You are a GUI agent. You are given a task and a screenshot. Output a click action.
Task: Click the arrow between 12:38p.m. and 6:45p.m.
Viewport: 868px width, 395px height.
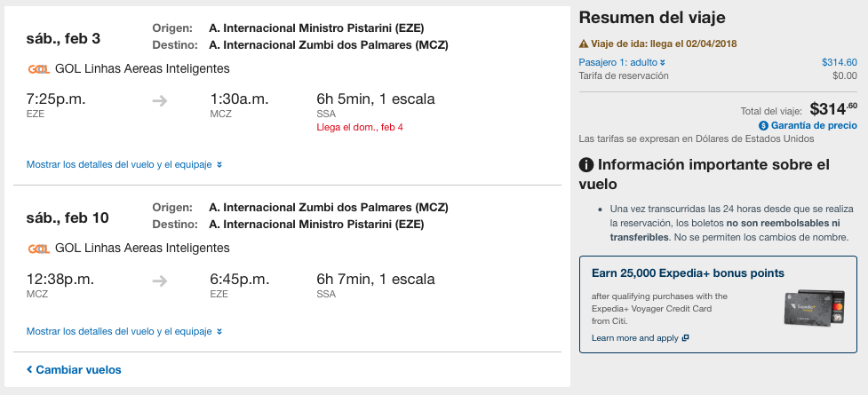tap(160, 281)
